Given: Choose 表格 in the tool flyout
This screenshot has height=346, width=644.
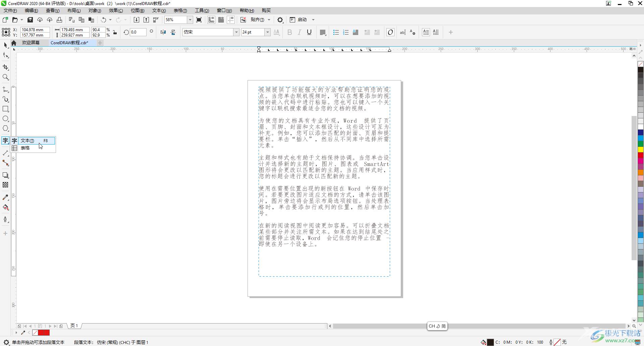Looking at the screenshot, I should (33, 148).
